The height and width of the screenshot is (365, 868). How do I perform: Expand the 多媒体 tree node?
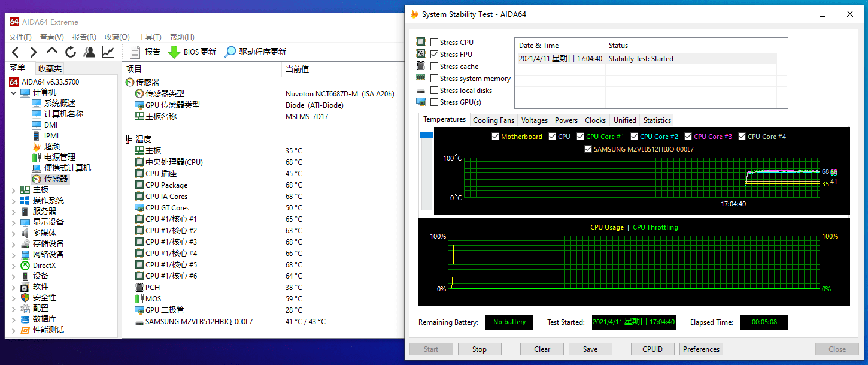pyautogui.click(x=13, y=233)
